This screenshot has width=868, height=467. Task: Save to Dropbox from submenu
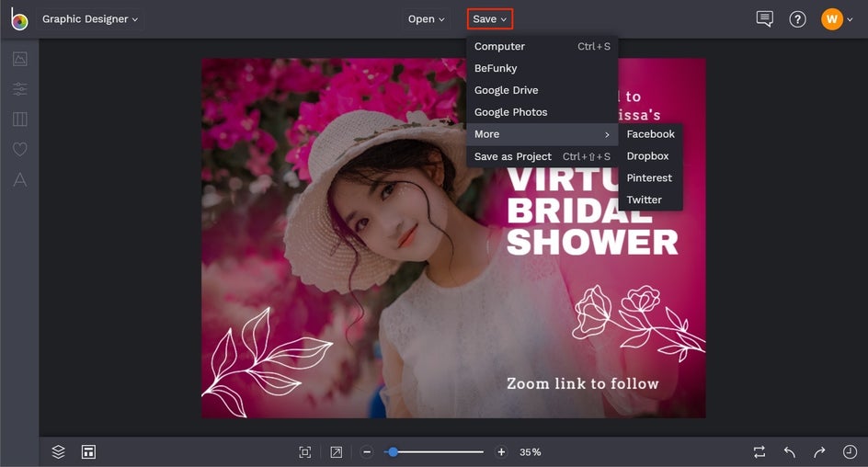(650, 156)
